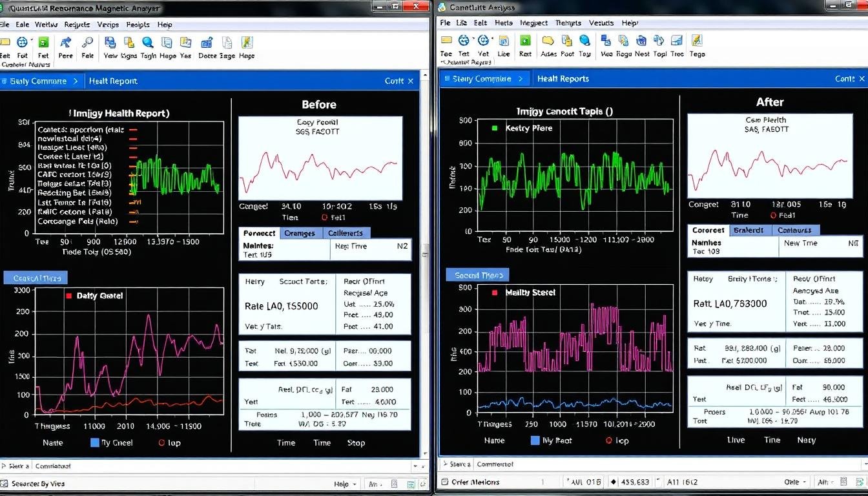Click the red Daffy Gratel legend swatch
This screenshot has width=868, height=496.
tap(68, 296)
